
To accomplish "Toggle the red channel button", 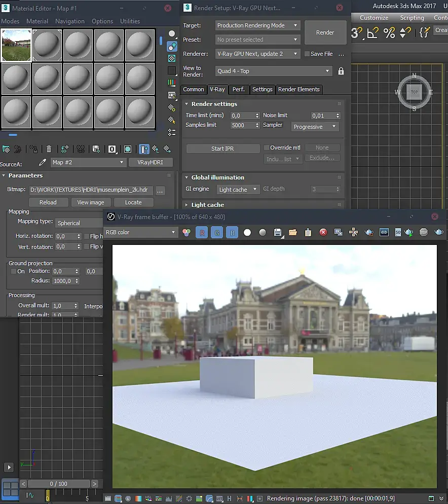I will pos(202,232).
